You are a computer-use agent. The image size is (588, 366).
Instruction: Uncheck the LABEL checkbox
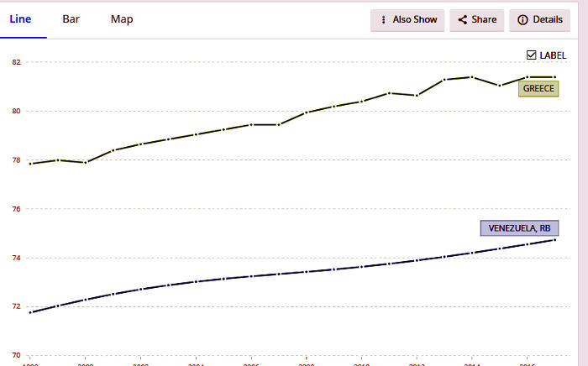click(531, 55)
